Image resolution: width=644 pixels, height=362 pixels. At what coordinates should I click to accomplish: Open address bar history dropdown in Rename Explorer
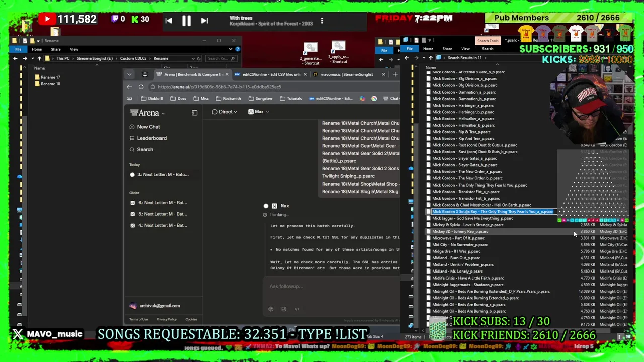coord(193,58)
